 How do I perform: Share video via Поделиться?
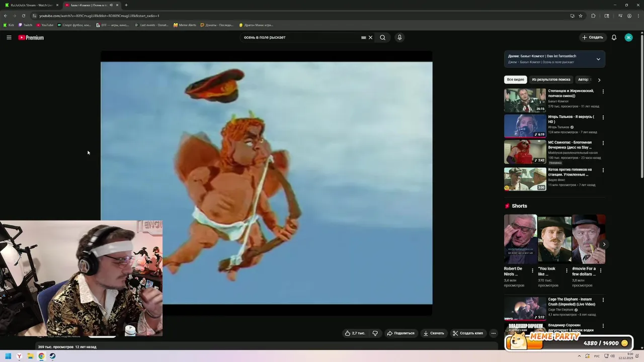[400, 333]
